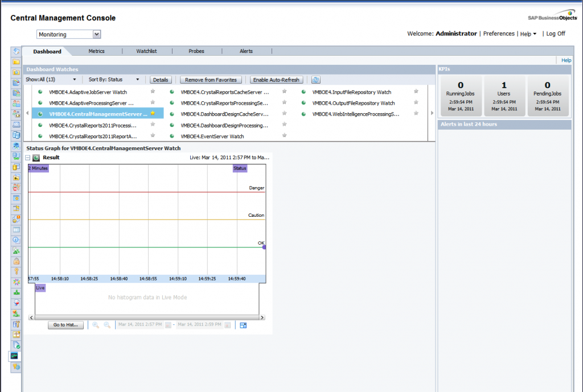Viewport: 583px width, 392px height.
Task: Show more watches with the right arrow
Action: pos(432,113)
